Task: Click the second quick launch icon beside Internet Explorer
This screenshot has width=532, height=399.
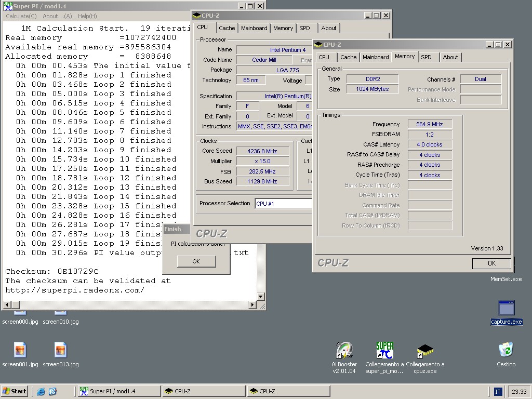Action: 52,392
